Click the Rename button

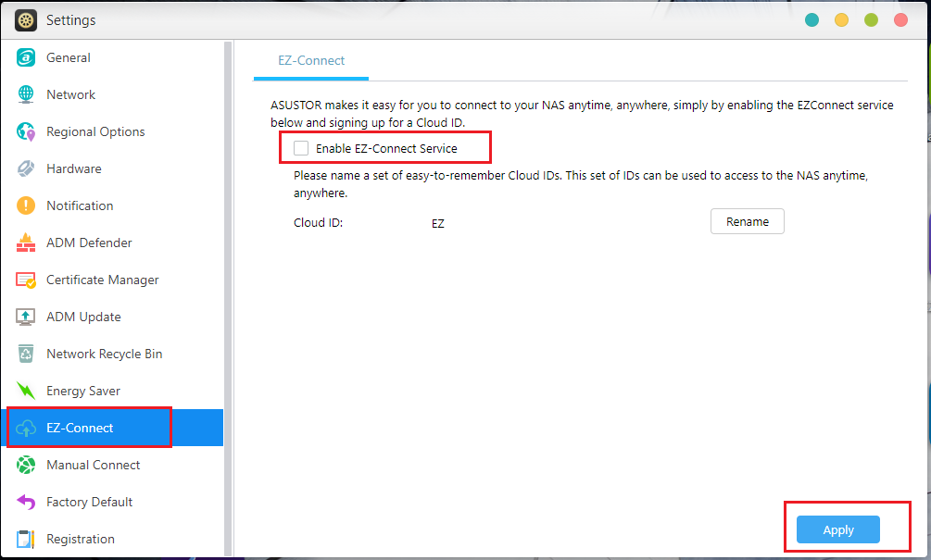click(x=747, y=221)
